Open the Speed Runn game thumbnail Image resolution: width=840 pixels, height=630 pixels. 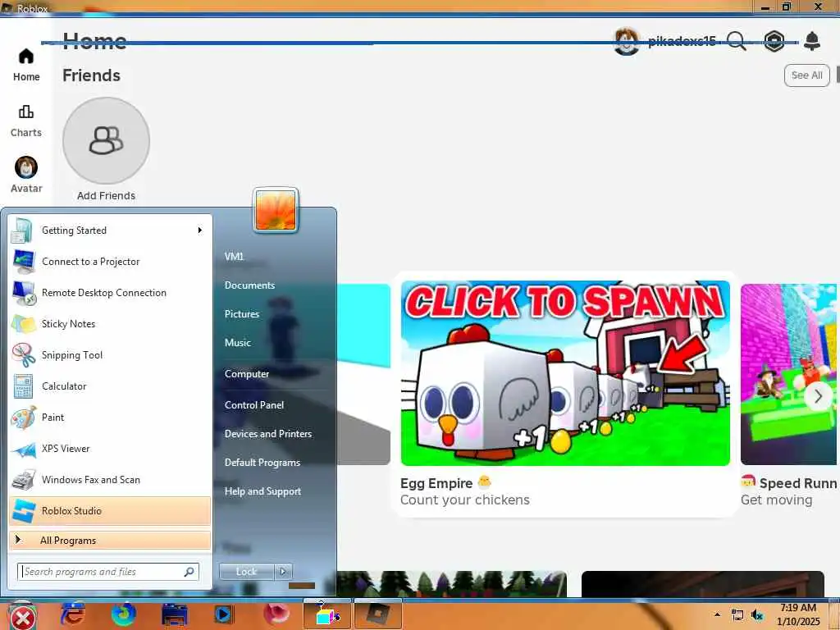point(790,374)
